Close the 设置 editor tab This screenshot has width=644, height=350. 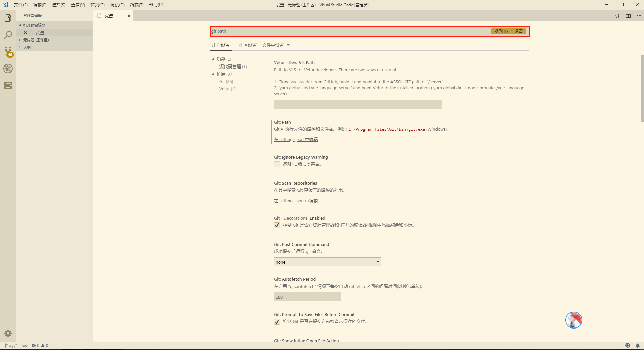(x=129, y=16)
